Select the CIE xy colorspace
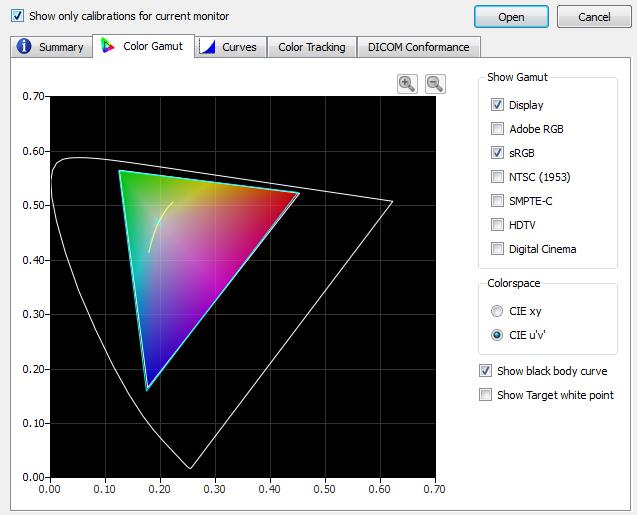This screenshot has height=515, width=637. (497, 311)
